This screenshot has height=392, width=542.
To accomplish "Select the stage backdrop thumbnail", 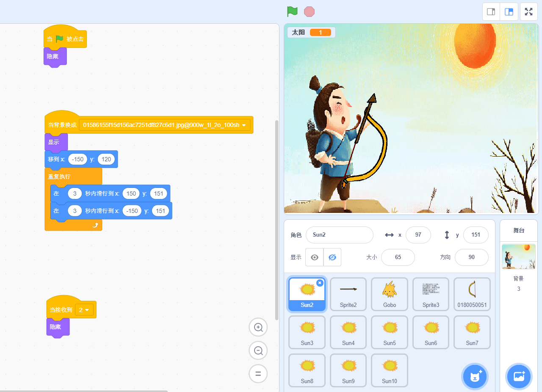I will pyautogui.click(x=519, y=257).
